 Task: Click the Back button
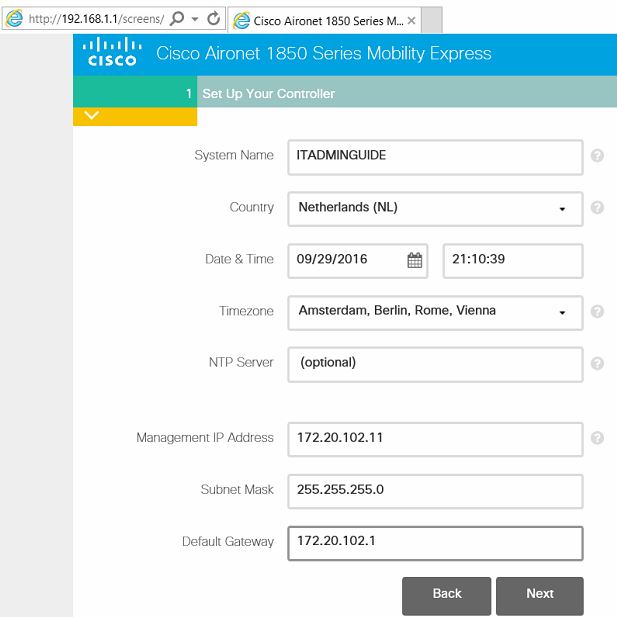point(447,595)
